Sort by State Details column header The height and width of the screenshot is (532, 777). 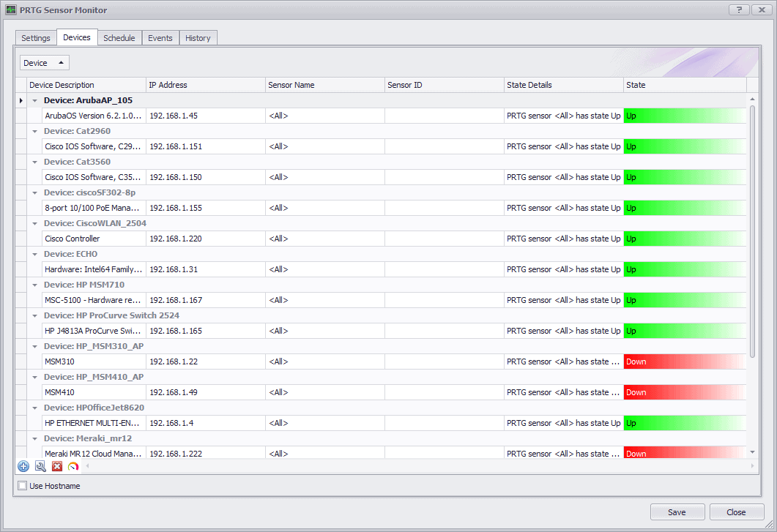[x=564, y=85]
